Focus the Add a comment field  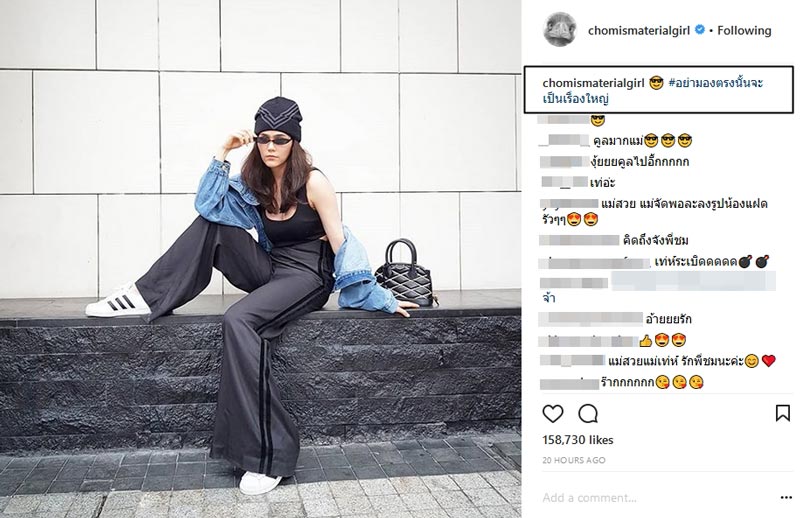click(658, 498)
